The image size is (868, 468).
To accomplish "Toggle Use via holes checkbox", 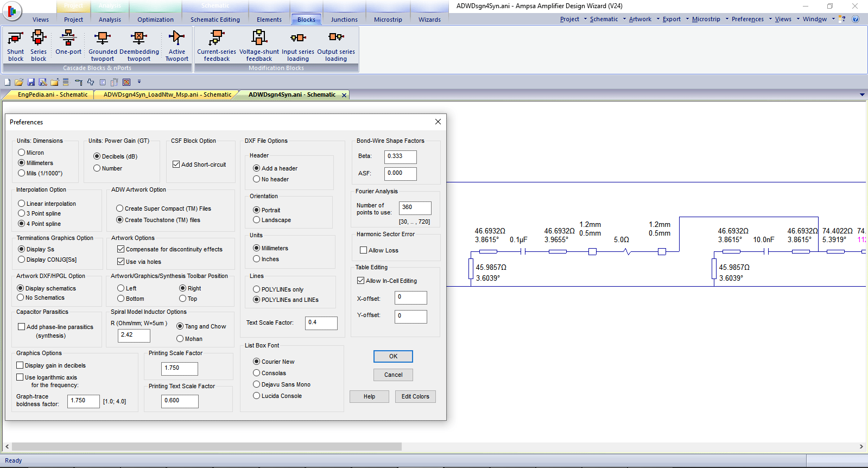I will point(121,262).
